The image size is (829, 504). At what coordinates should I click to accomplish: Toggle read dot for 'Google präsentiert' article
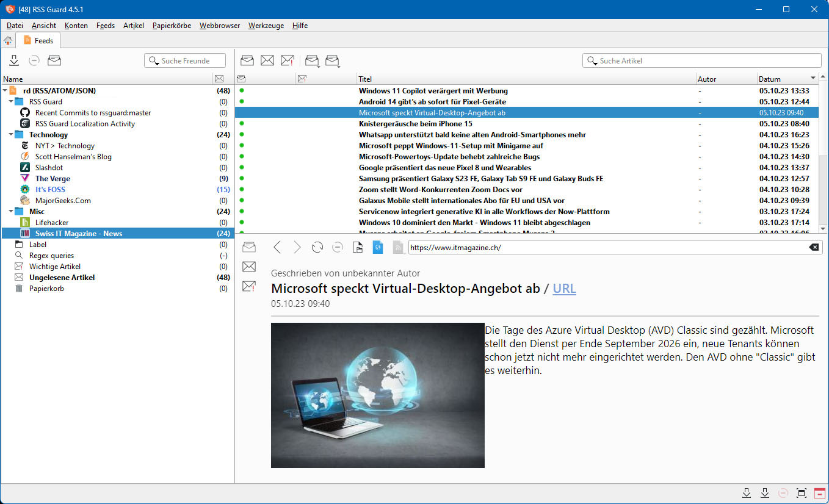click(x=242, y=167)
